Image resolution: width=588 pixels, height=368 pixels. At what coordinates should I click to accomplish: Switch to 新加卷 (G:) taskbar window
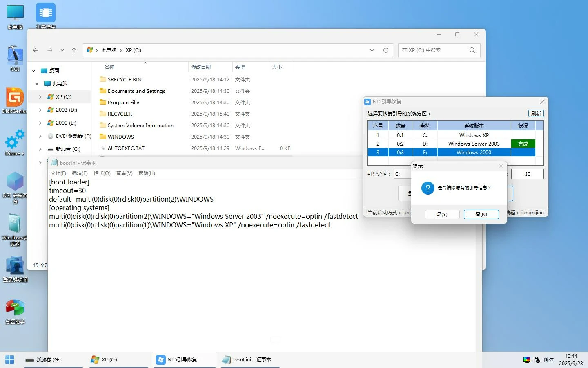pyautogui.click(x=53, y=360)
